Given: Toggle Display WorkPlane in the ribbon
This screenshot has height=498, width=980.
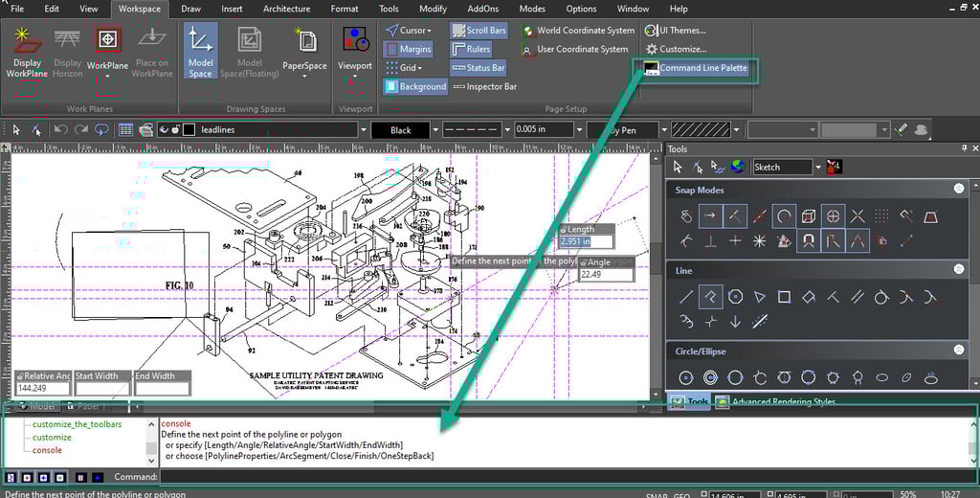Looking at the screenshot, I should click(x=27, y=53).
